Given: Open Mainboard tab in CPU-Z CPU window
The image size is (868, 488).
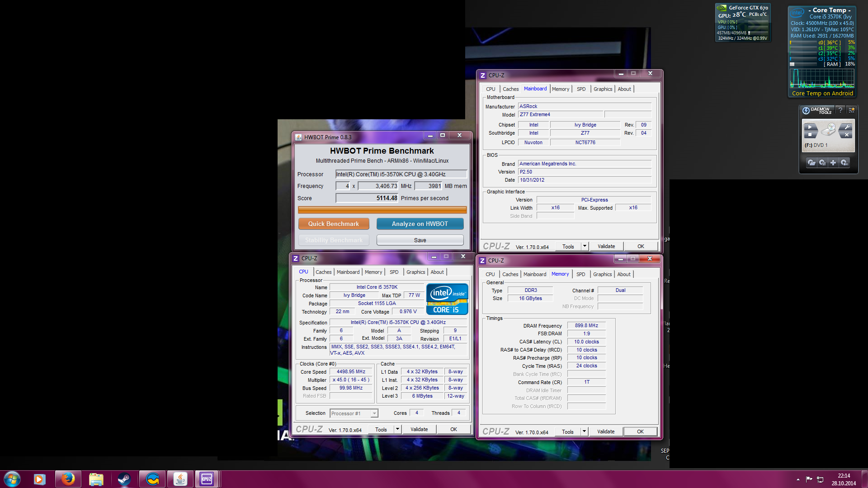Looking at the screenshot, I should pos(348,272).
